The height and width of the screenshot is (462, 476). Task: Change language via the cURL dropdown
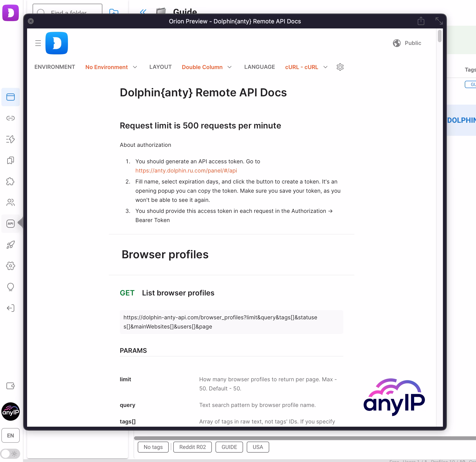[306, 67]
